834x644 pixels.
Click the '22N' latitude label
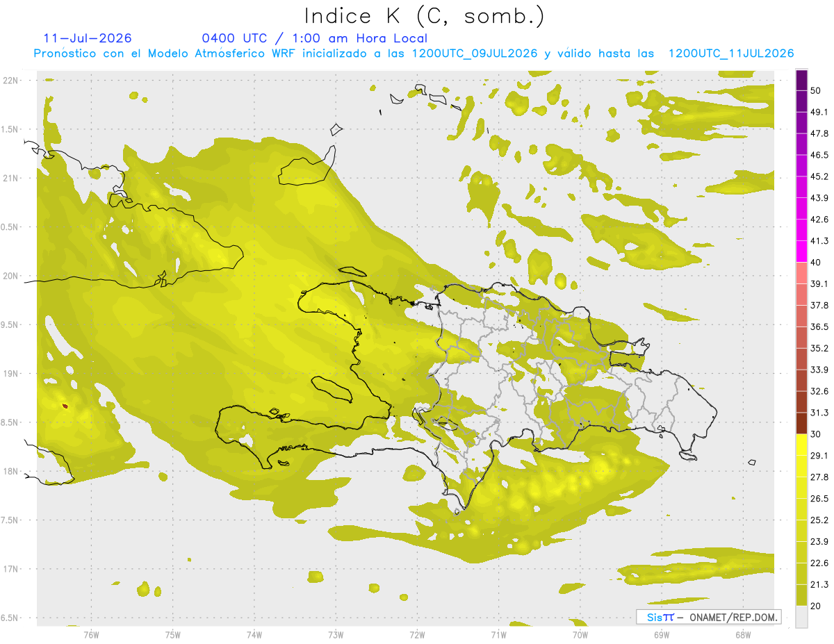(x=10, y=81)
